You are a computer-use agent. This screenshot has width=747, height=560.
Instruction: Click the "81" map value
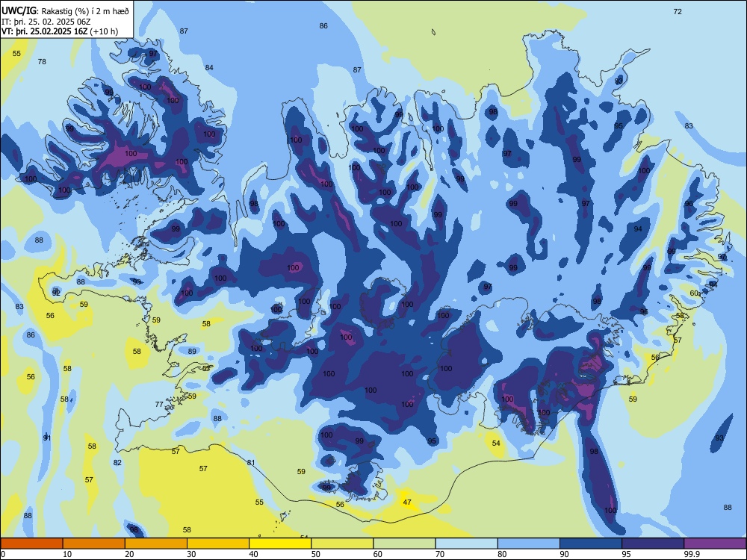click(251, 462)
